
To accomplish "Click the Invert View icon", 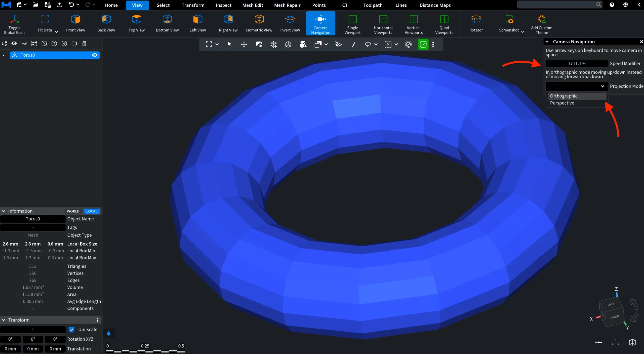I will [x=290, y=19].
